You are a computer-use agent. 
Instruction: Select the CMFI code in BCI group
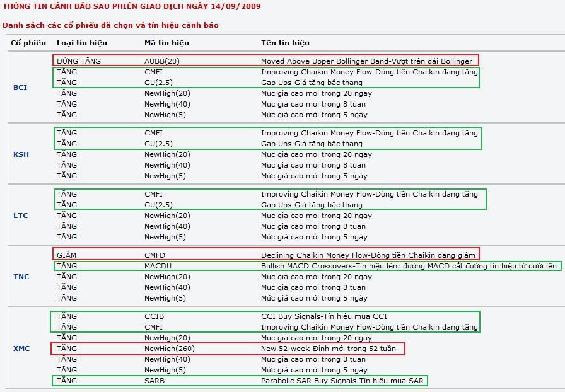coord(153,72)
